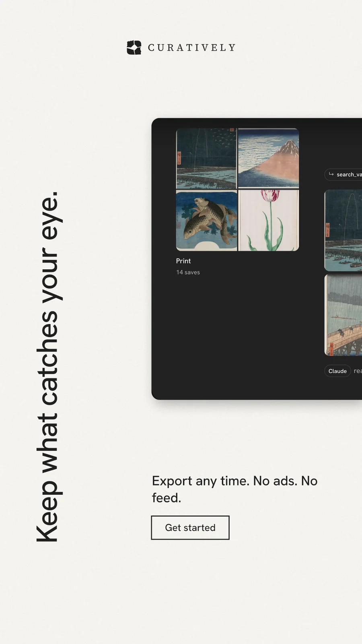
Task: Open the red Mount Fuji print thumbnail
Action: click(269, 158)
